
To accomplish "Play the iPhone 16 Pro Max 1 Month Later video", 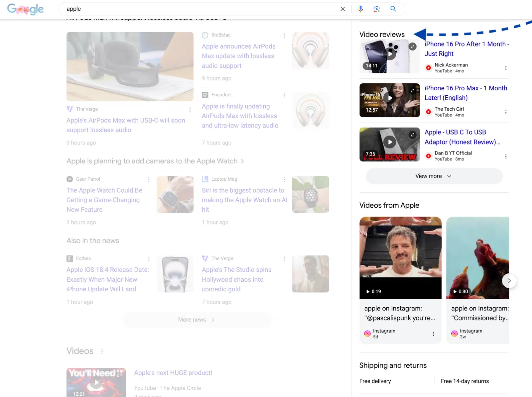I will click(x=390, y=98).
